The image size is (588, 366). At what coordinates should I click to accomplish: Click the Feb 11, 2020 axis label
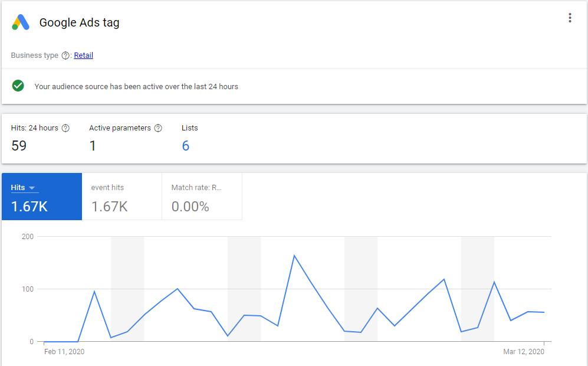click(64, 352)
